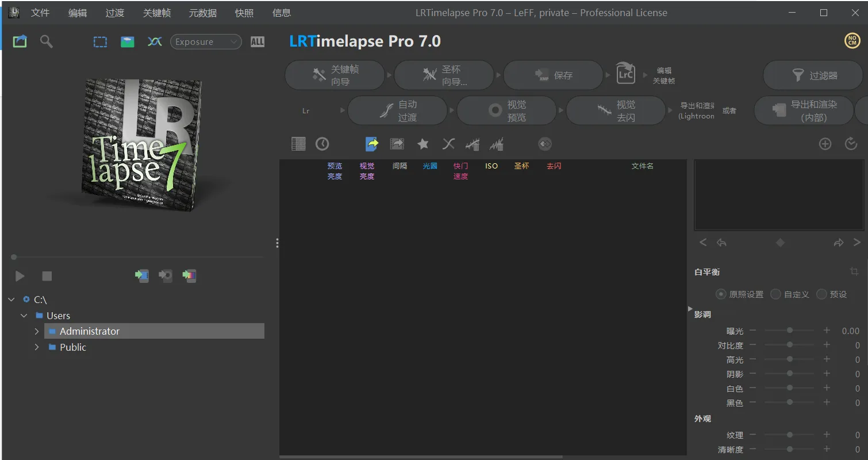Click the minus stepper for 阴影

click(x=752, y=374)
